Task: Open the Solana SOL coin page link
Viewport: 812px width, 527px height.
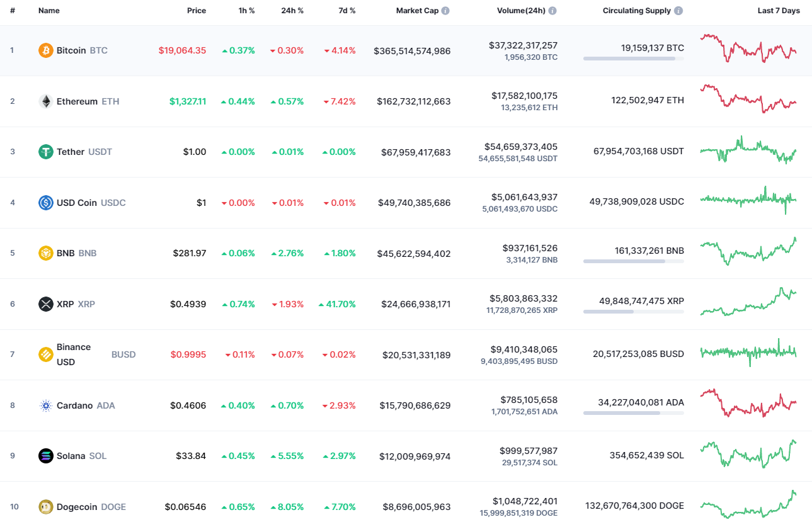Action: 72,456
